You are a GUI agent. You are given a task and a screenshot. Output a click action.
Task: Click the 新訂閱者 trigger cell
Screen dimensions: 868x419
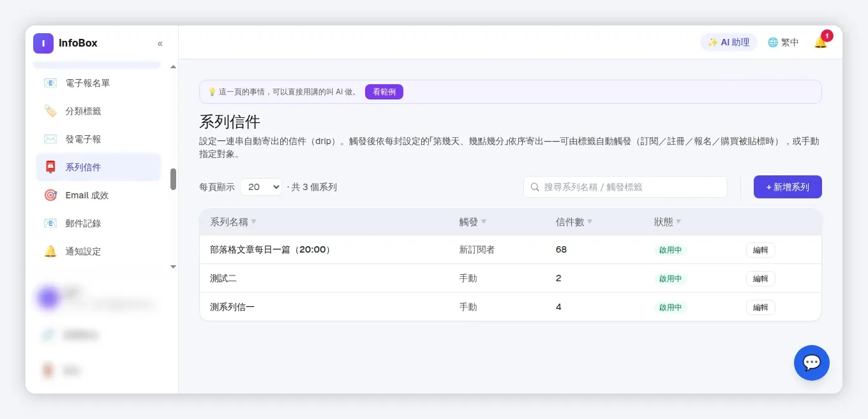(477, 249)
